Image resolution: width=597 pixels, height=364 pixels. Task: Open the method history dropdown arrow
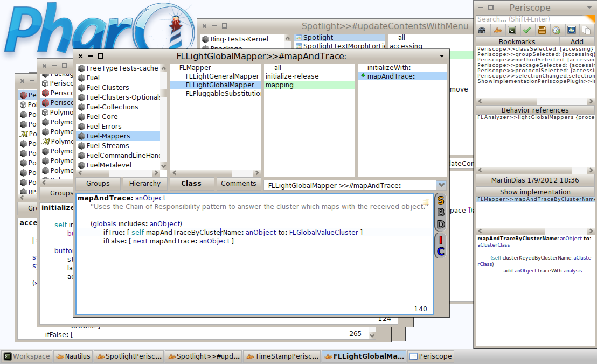point(441,185)
